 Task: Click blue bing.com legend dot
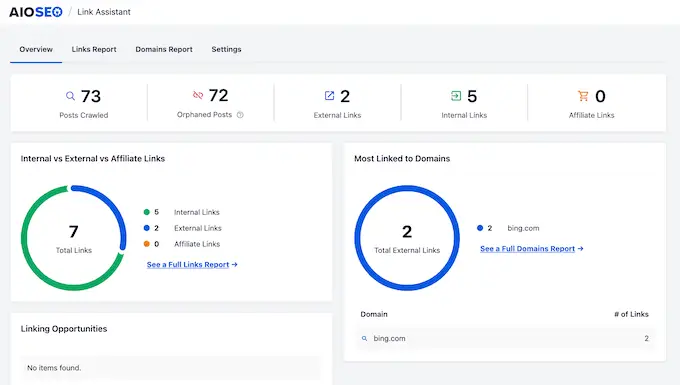[480, 228]
